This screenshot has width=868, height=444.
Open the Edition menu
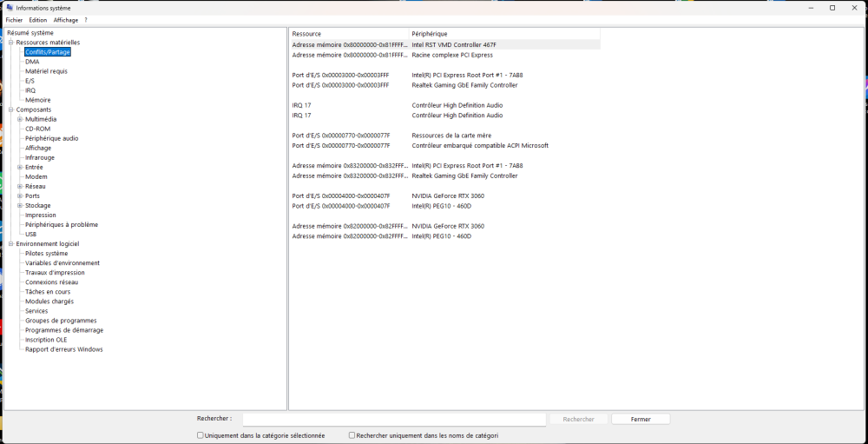click(38, 20)
